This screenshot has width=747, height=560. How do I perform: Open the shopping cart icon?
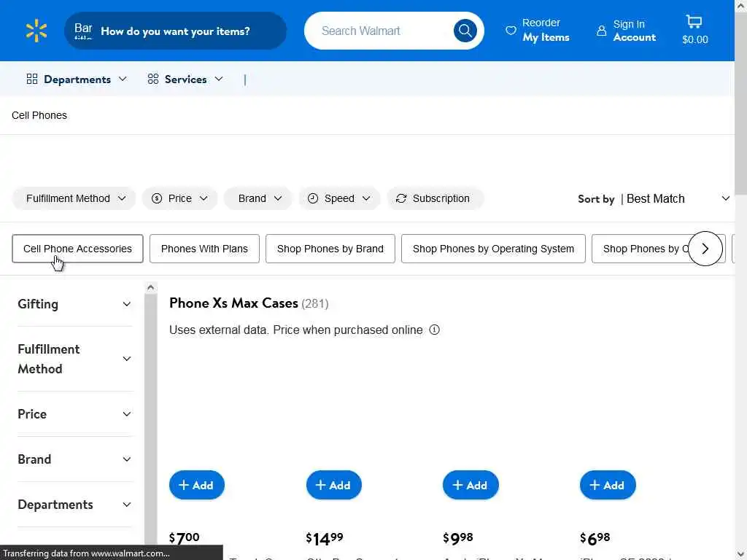click(x=694, y=21)
